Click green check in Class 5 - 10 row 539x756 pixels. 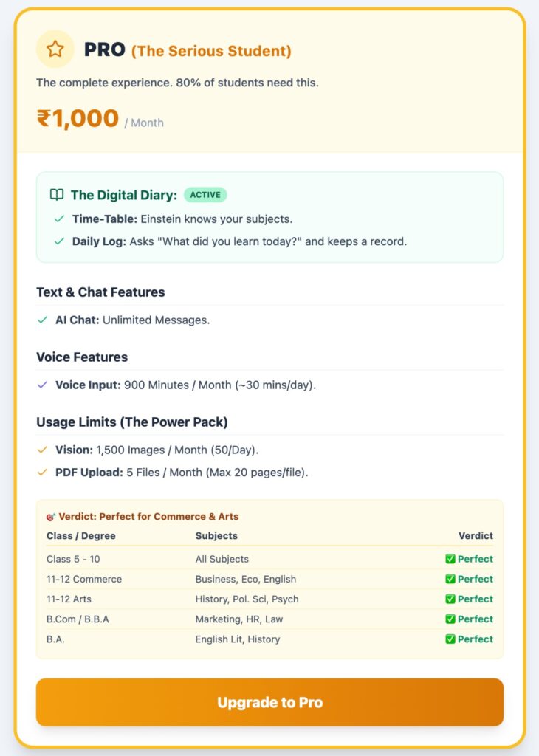coord(450,559)
